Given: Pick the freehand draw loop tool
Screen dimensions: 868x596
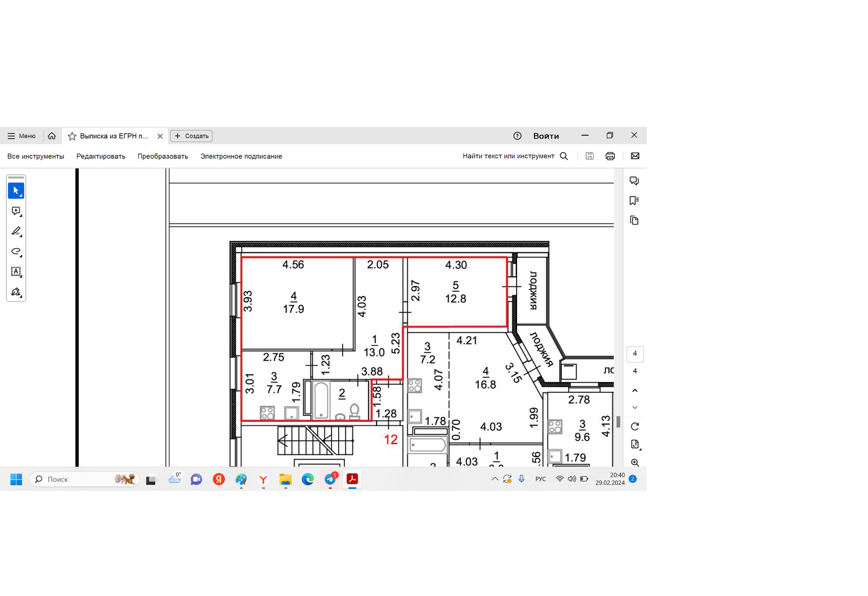Looking at the screenshot, I should 16,251.
